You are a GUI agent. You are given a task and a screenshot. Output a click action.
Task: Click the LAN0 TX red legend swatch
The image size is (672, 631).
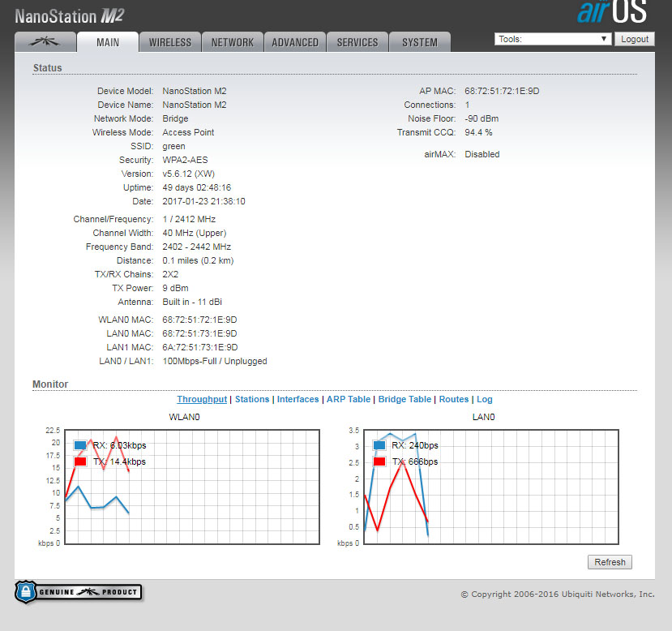[379, 461]
